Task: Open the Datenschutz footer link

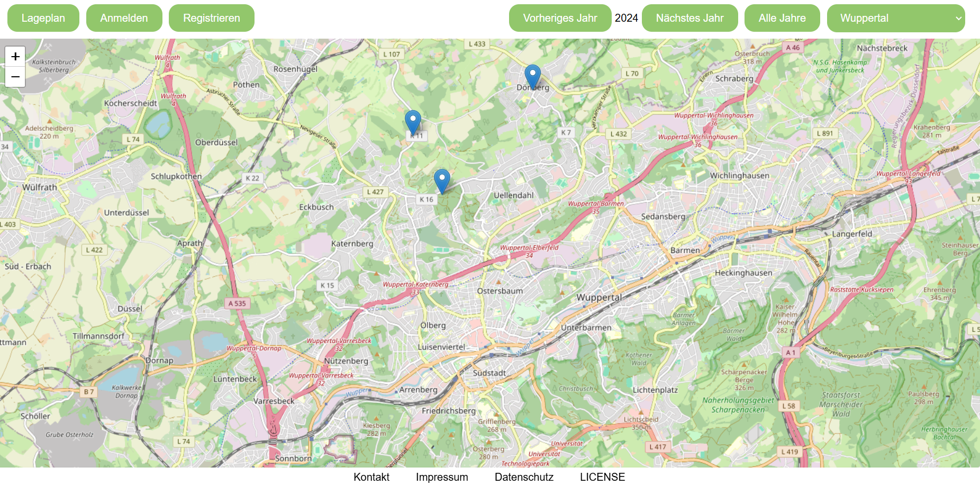Action: click(x=524, y=477)
